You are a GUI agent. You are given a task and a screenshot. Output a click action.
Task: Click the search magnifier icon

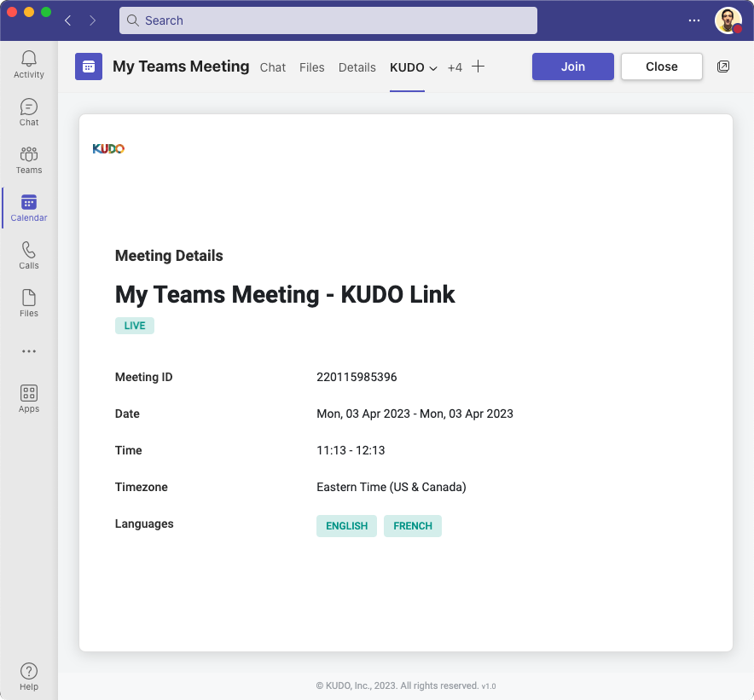point(133,20)
